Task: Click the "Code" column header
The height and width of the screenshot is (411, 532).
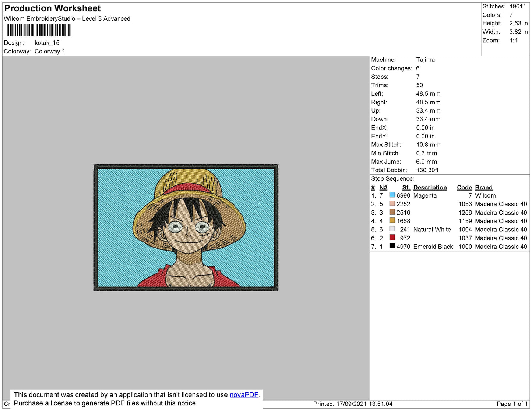Action: pos(464,187)
